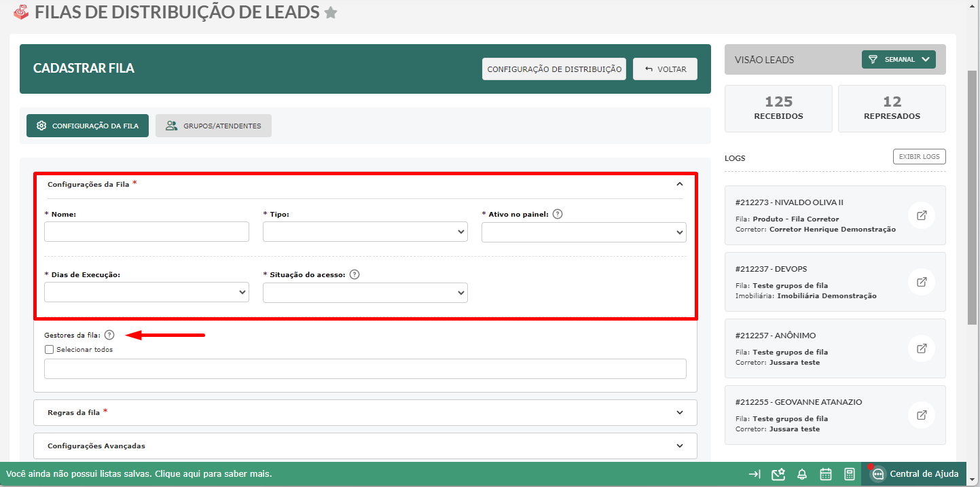Click the collapse arrow-to-bar icon in bottom bar
The height and width of the screenshot is (487, 980).
coord(755,474)
